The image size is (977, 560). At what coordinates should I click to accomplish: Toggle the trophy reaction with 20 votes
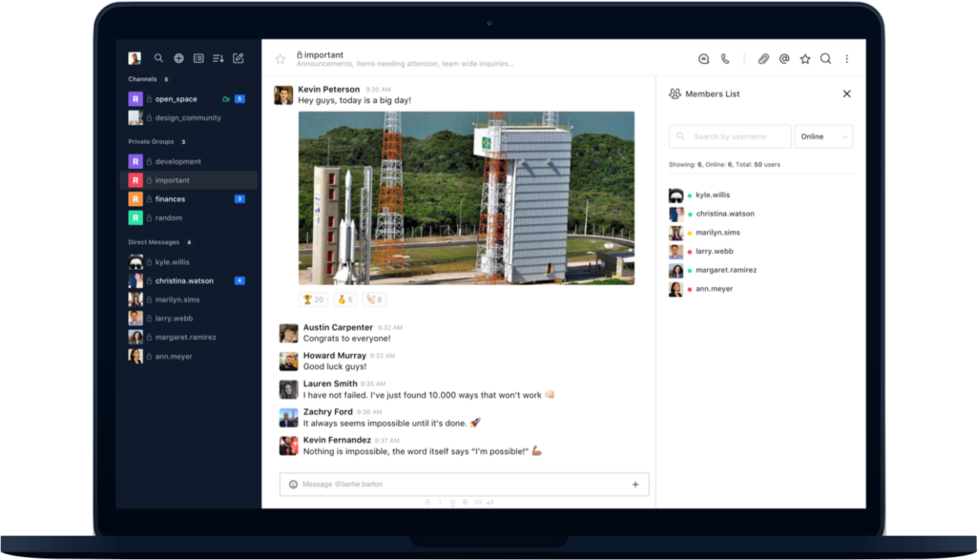313,300
